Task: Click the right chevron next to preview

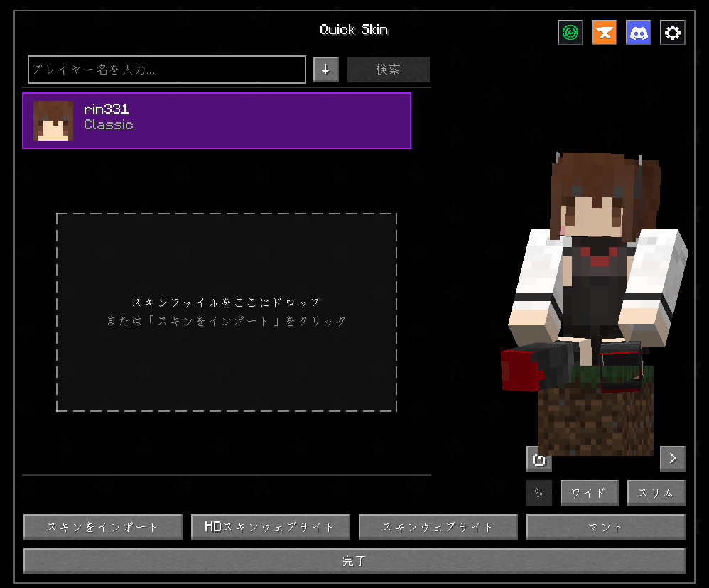Action: 672,459
